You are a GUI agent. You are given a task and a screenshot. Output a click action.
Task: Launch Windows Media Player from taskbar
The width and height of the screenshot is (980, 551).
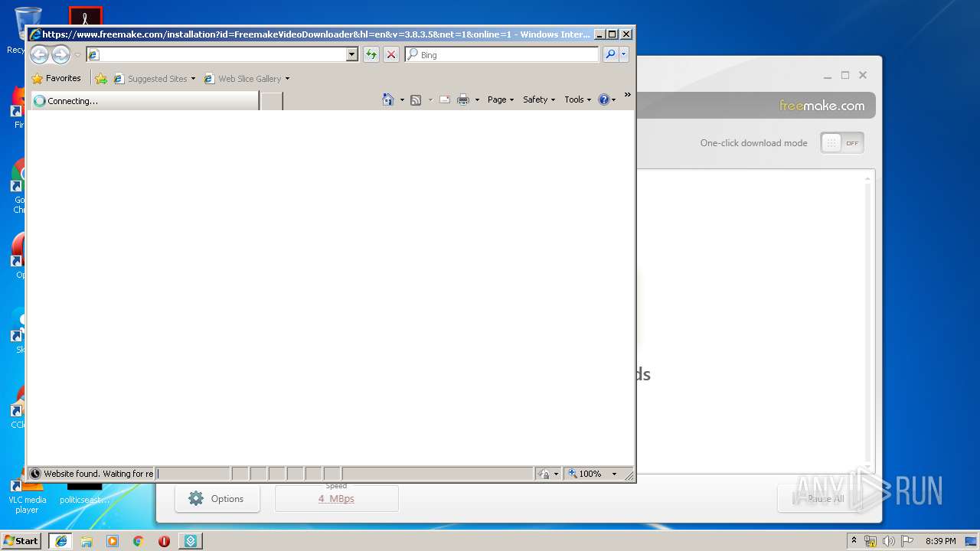point(113,541)
